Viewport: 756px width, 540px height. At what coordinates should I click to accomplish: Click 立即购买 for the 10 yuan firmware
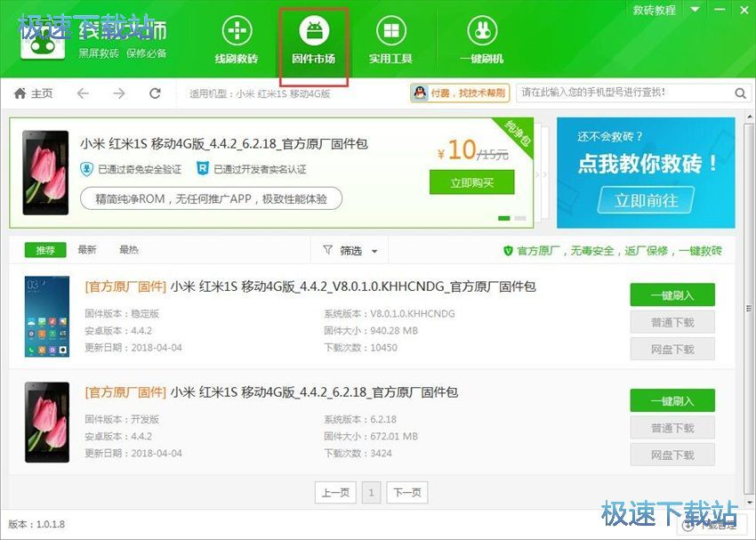(472, 182)
